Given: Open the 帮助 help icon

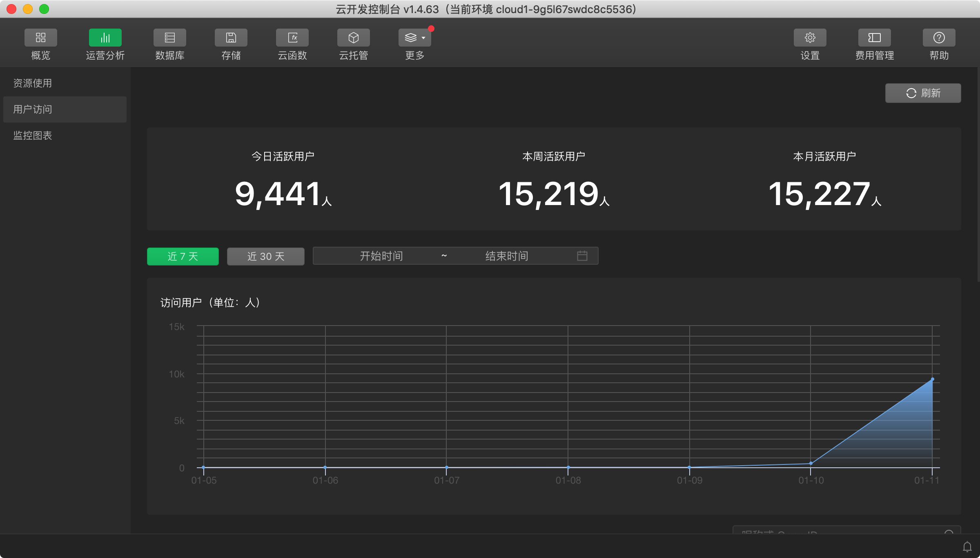Looking at the screenshot, I should pyautogui.click(x=939, y=38).
